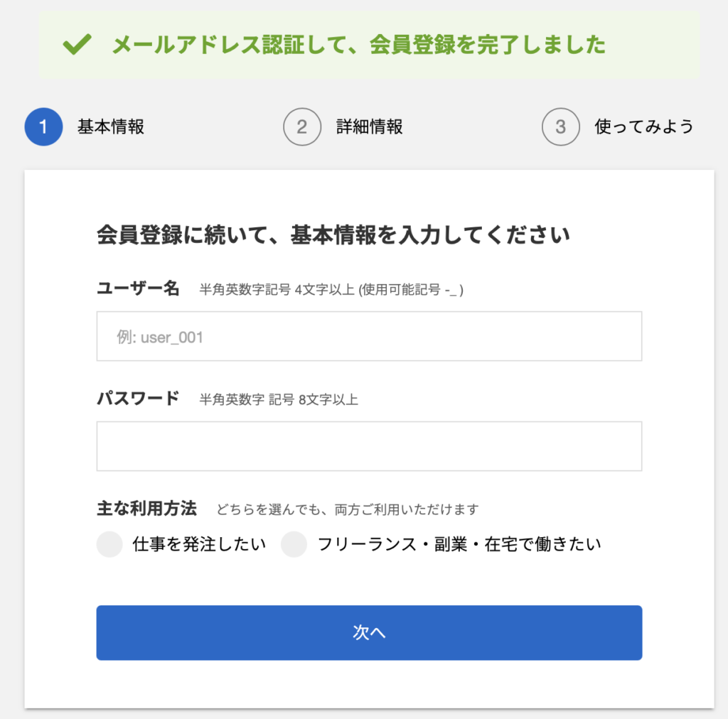728x719 pixels.
Task: Click the step 2 circle icon
Action: pyautogui.click(x=302, y=126)
